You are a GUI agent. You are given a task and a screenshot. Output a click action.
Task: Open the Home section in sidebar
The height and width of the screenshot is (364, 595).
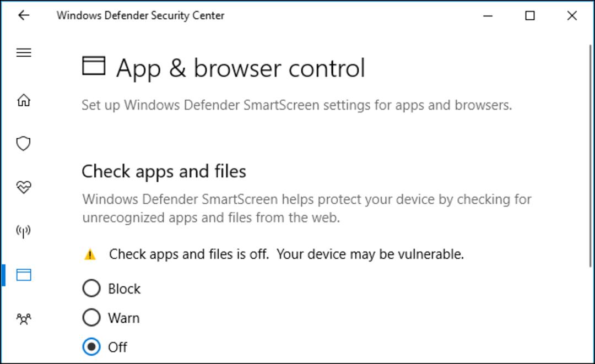(24, 100)
